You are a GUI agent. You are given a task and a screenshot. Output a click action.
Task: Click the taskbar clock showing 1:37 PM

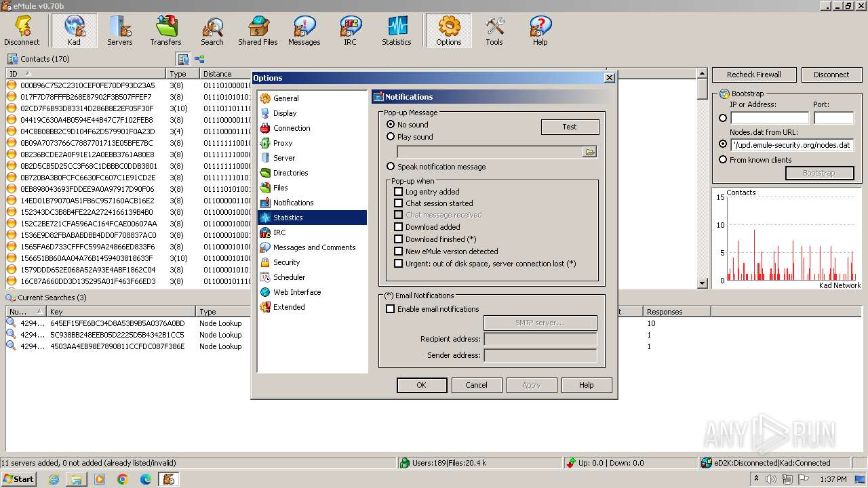[833, 480]
